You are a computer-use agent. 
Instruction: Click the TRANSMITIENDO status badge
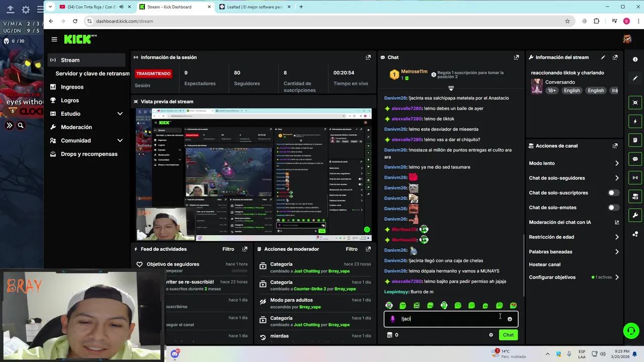153,73
